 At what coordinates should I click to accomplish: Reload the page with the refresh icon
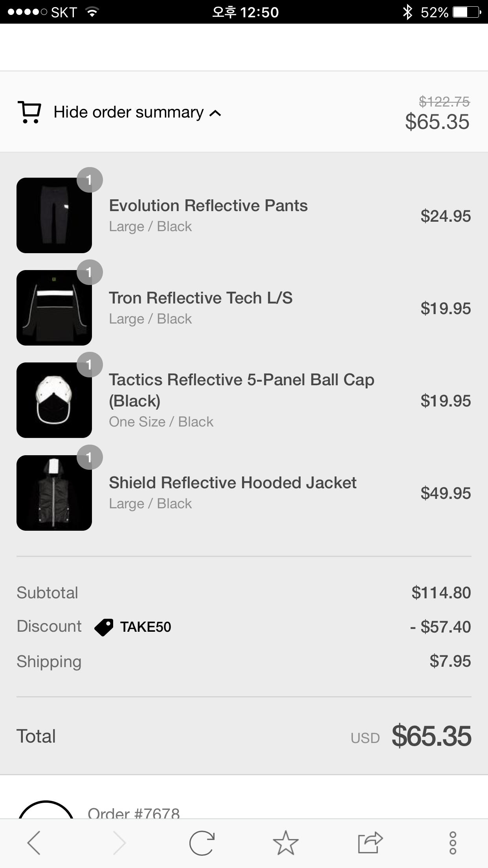click(202, 843)
